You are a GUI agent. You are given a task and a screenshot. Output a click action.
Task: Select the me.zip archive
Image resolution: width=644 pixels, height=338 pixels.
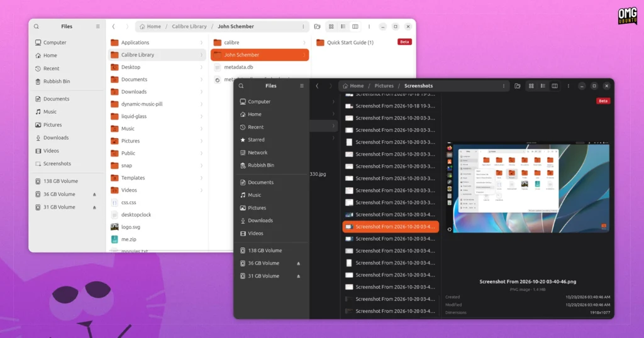[157, 239]
